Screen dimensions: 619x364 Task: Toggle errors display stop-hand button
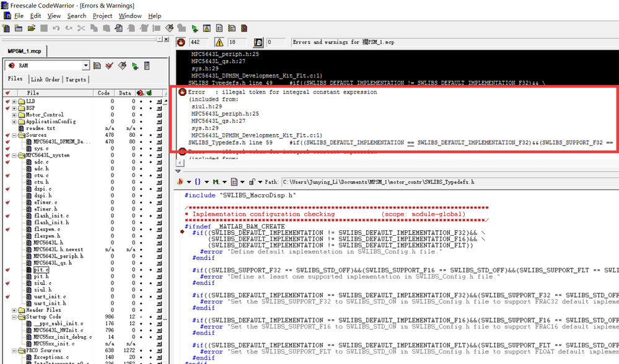tap(181, 42)
